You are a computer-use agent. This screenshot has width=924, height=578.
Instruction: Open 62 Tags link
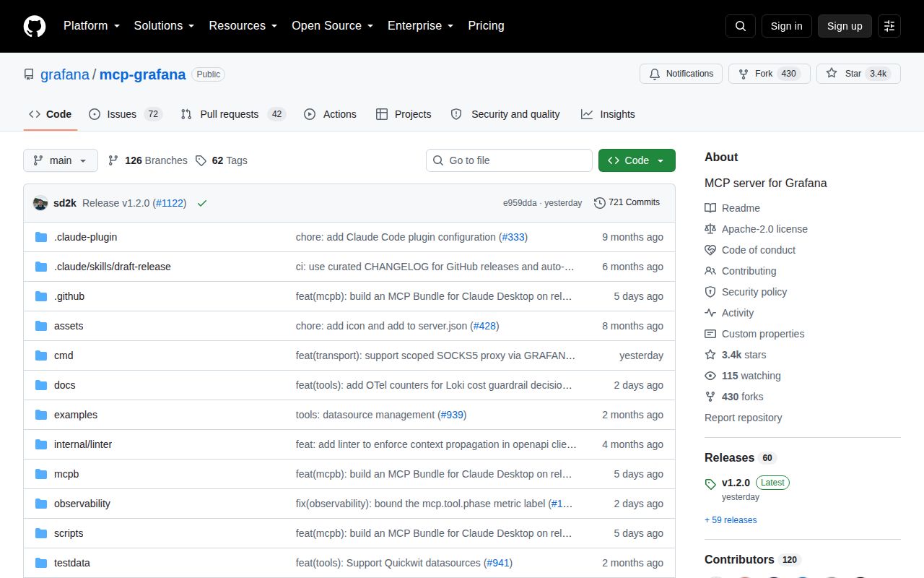(222, 160)
